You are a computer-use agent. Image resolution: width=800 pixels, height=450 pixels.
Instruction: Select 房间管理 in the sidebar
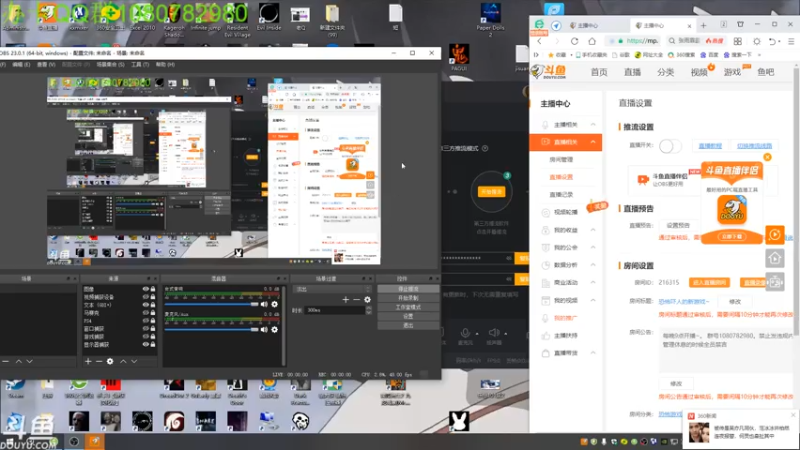[x=561, y=160]
